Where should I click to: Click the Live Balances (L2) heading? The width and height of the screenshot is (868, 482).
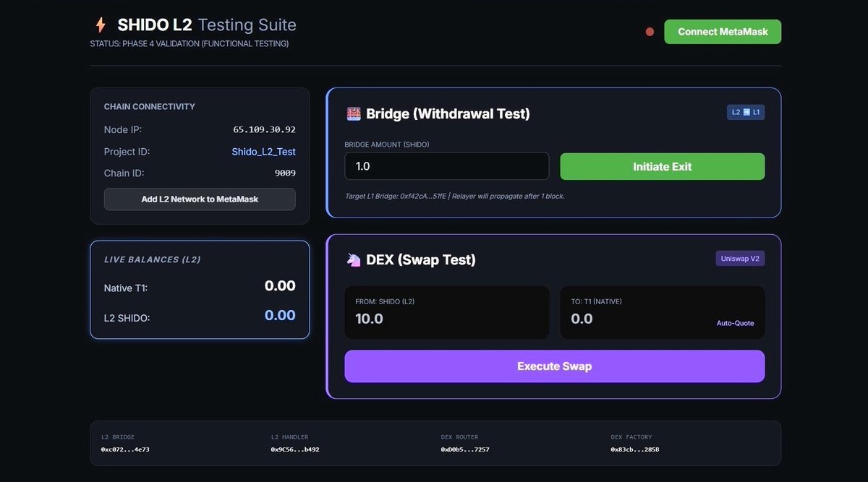153,259
